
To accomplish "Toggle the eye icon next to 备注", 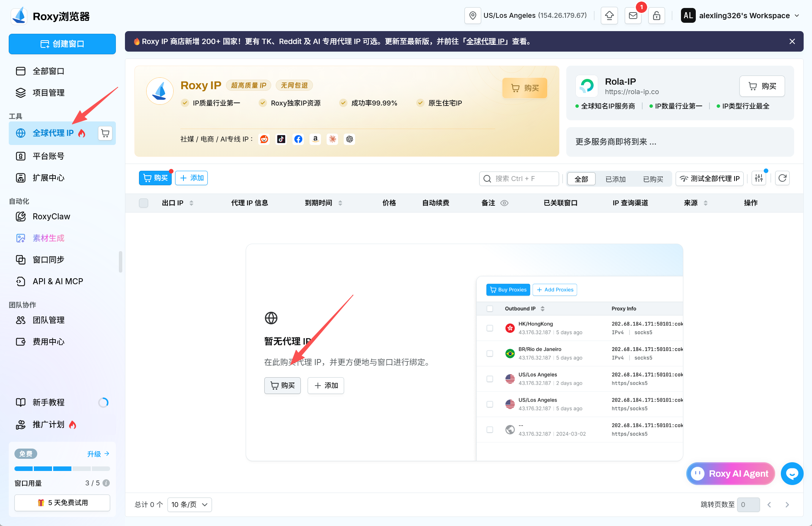I will (504, 203).
